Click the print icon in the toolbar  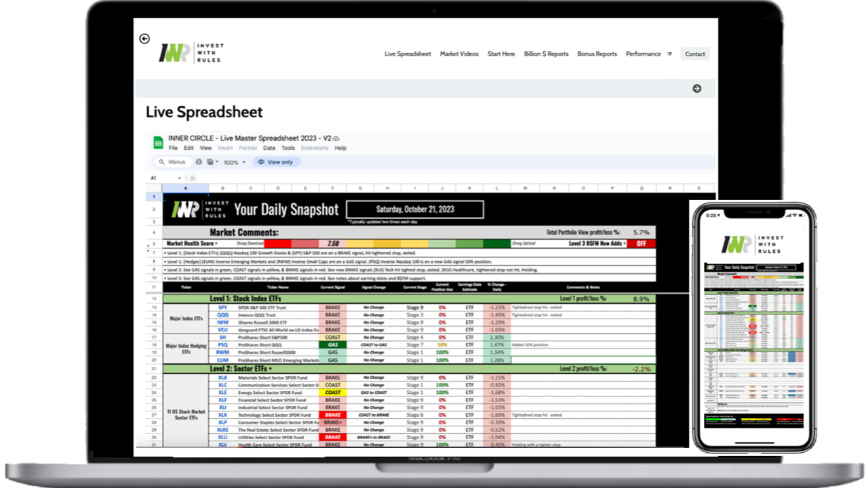coord(199,162)
